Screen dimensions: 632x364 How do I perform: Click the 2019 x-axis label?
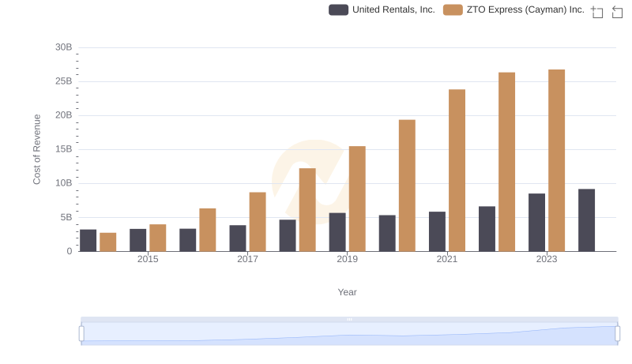coord(347,259)
